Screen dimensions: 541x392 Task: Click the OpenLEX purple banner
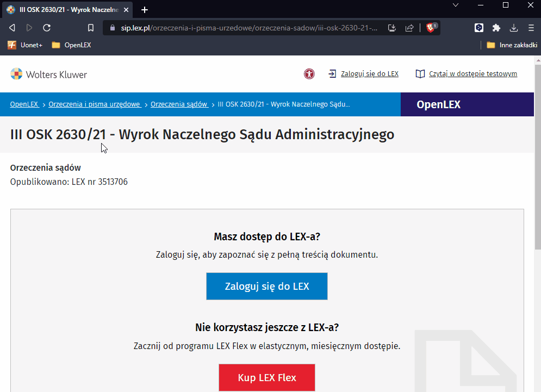click(467, 104)
